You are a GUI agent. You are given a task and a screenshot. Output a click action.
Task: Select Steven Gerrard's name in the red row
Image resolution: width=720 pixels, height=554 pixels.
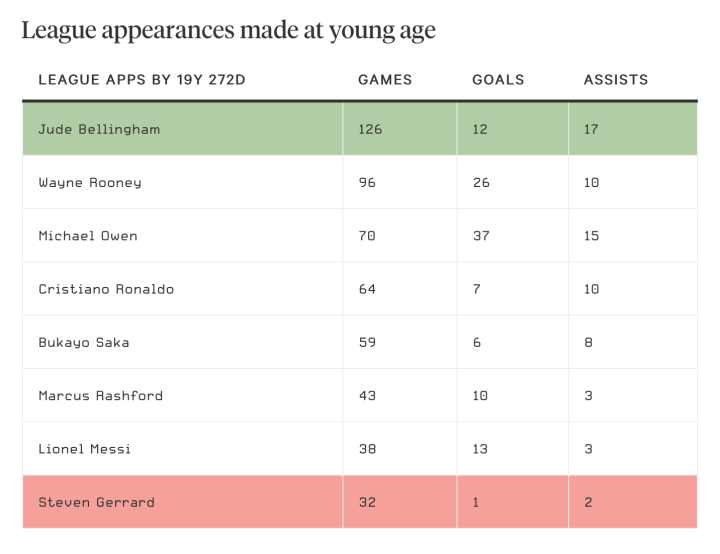[96, 502]
